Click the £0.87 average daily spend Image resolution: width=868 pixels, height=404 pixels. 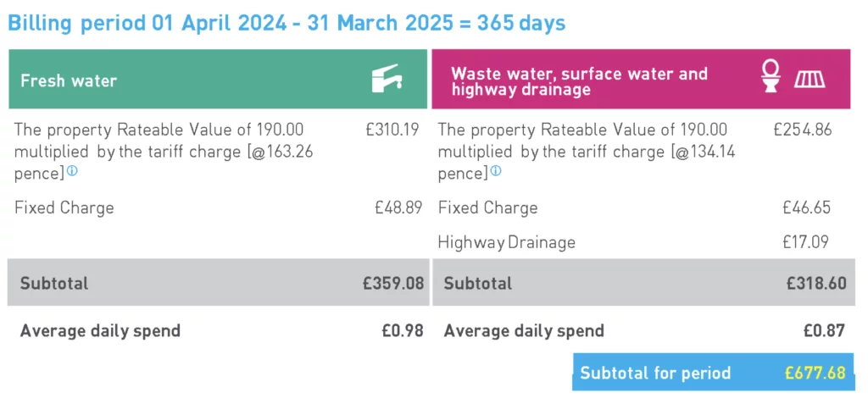[x=824, y=331]
